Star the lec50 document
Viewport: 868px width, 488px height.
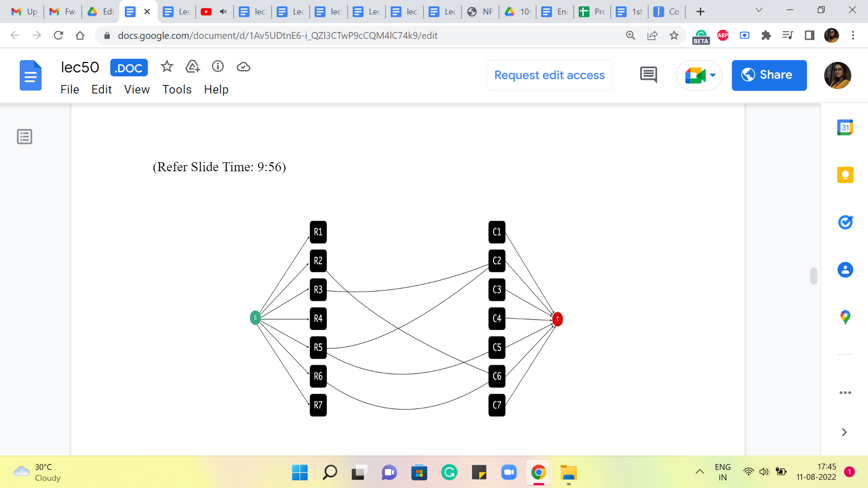(167, 67)
